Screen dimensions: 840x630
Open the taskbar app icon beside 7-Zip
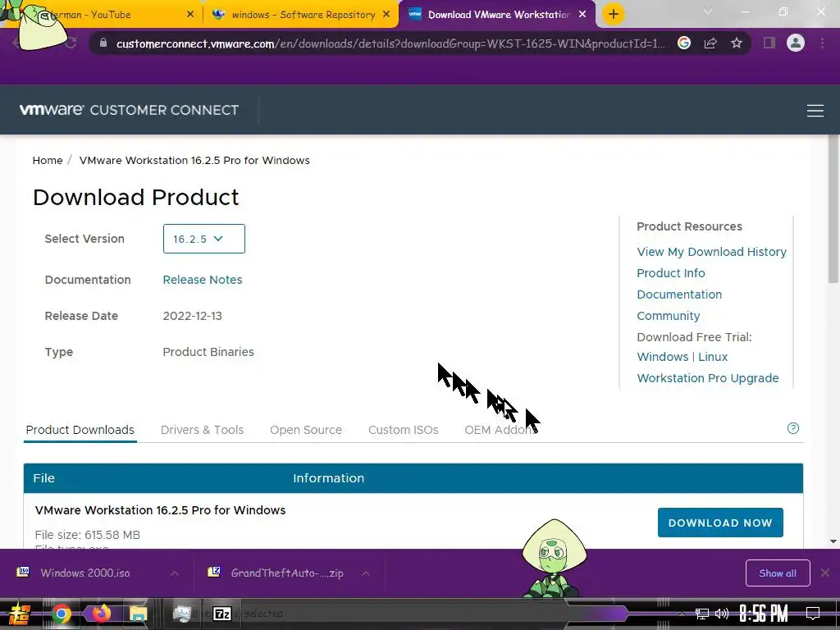(181, 614)
